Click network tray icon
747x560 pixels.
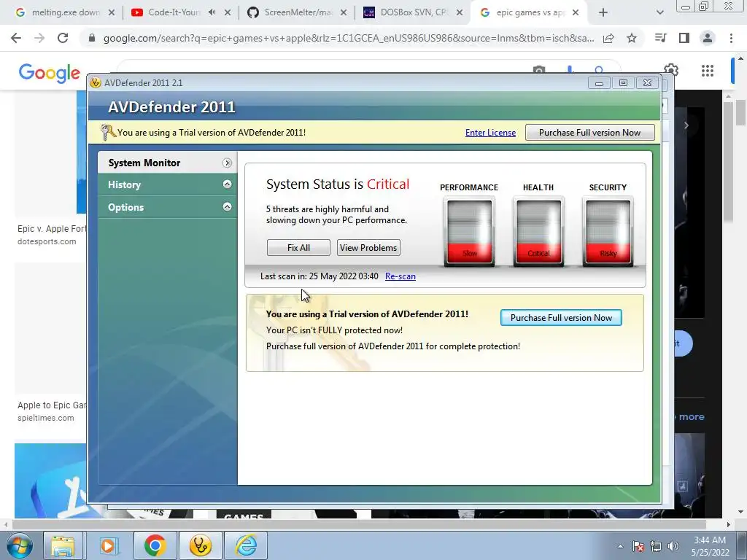pos(656,546)
